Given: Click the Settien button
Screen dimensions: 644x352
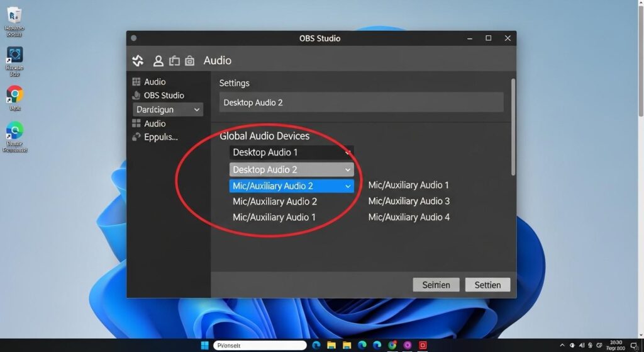Looking at the screenshot, I should [487, 285].
